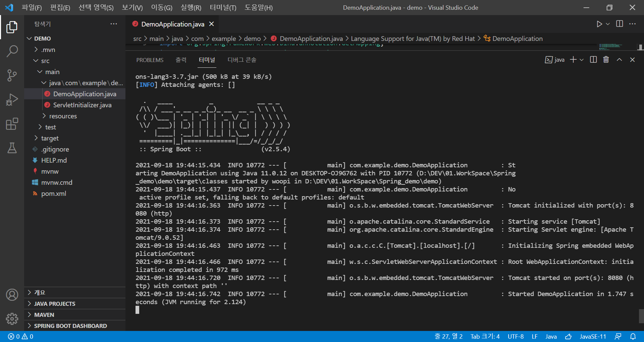Viewport: 644px width, 342px height.
Task: Open HELP.md file
Action: [x=75, y=160]
